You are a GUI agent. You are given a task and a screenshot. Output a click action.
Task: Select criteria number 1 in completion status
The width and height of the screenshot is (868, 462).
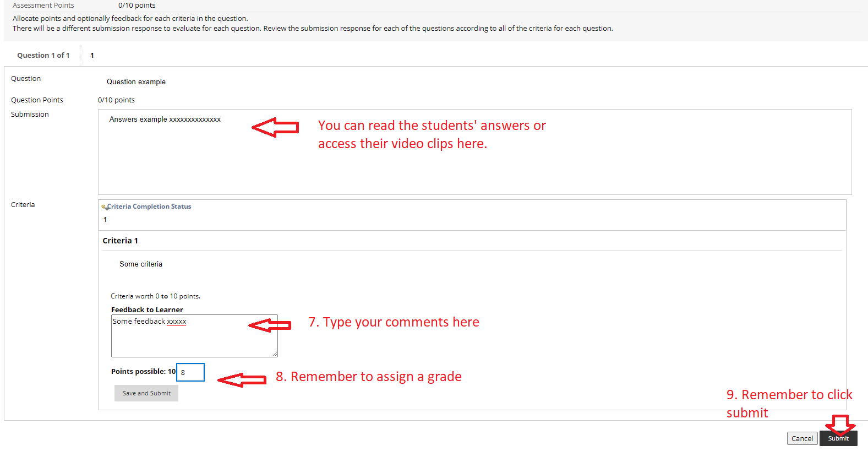point(105,220)
